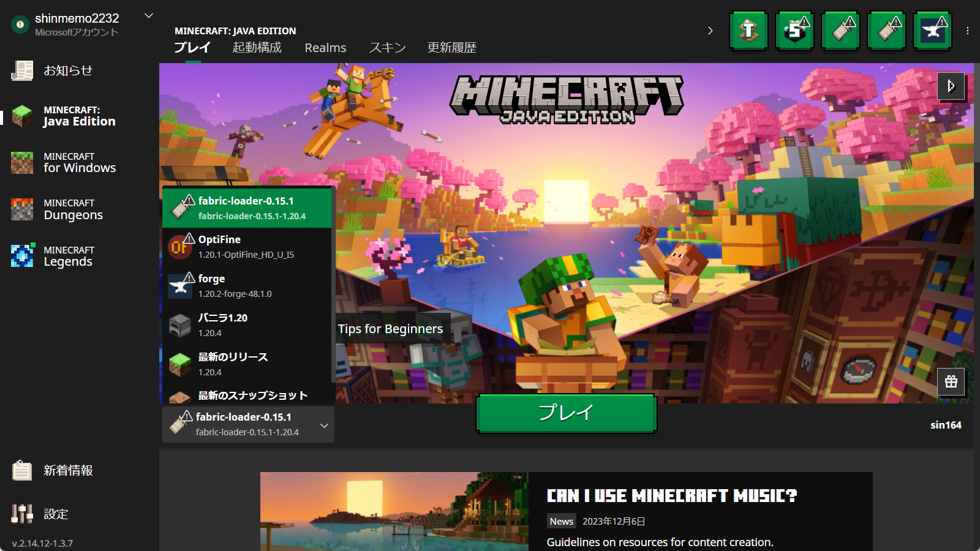
Task: Click the play trailer icon on banner
Action: tap(951, 86)
